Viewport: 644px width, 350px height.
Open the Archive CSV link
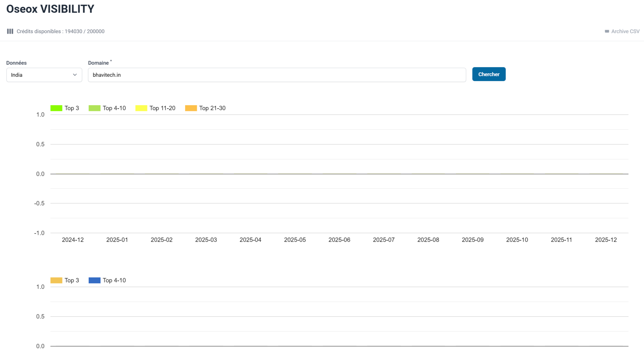pos(625,31)
